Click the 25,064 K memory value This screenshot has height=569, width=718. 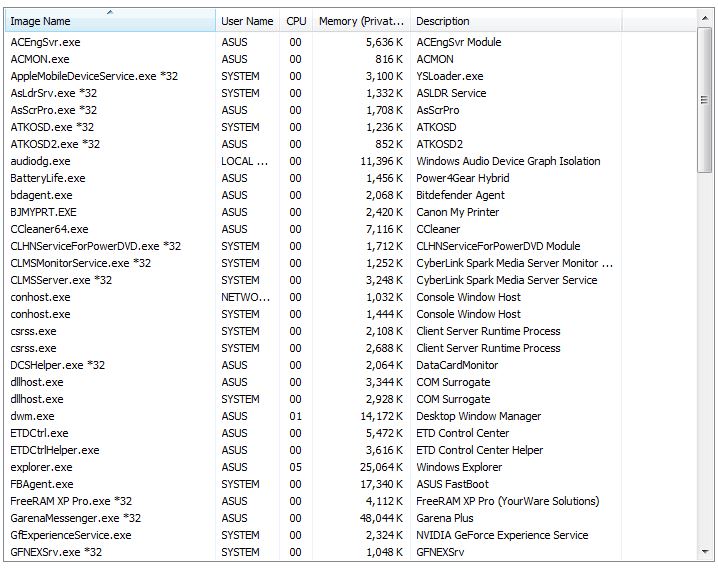[381, 467]
